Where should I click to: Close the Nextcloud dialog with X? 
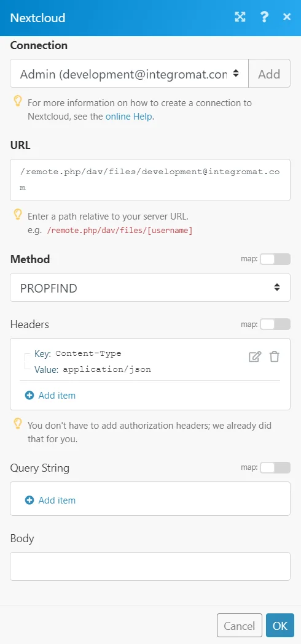pos(287,17)
